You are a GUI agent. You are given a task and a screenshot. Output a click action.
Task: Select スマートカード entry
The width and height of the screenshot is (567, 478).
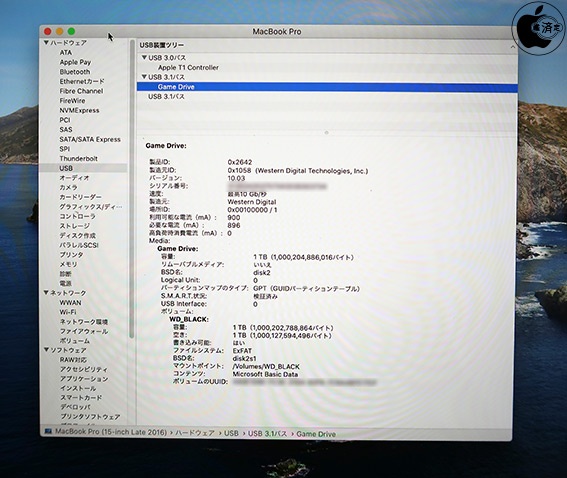(x=81, y=397)
